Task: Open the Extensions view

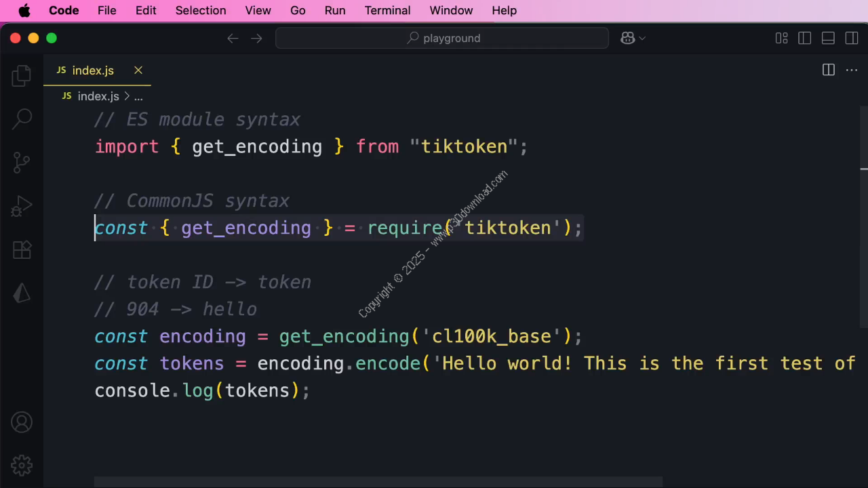Action: tap(22, 249)
